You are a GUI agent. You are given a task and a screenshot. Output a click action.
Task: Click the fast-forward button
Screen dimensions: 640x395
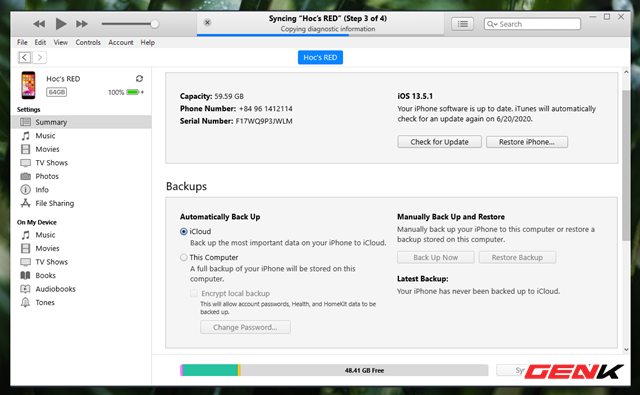[82, 24]
